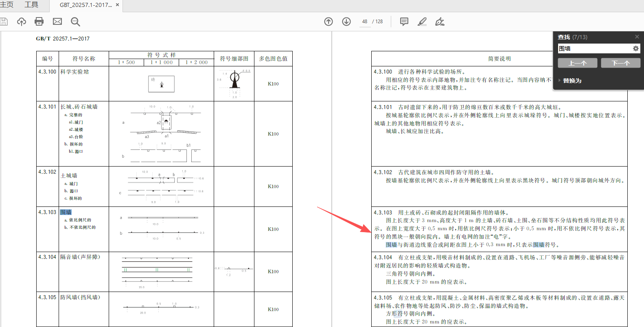Send the file by email icon
This screenshot has height=327, width=644.
57,22
